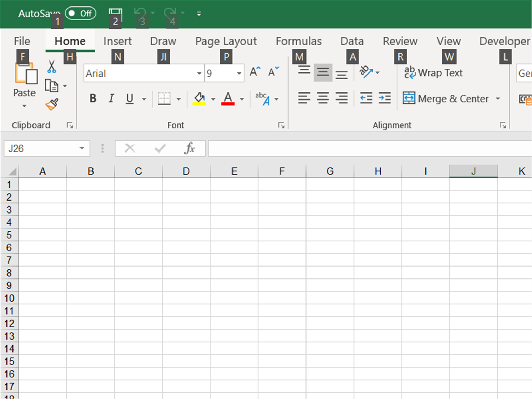Select column D header

[186, 171]
